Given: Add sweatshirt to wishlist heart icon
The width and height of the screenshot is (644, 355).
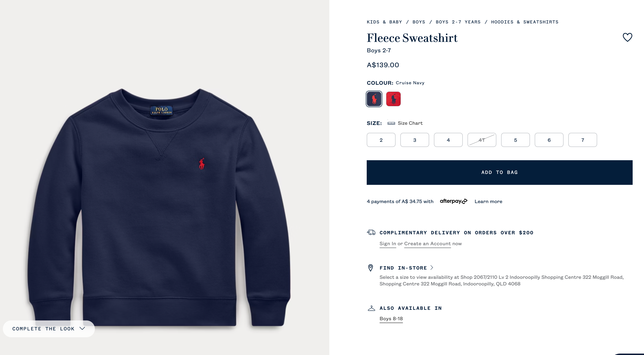Looking at the screenshot, I should 627,37.
